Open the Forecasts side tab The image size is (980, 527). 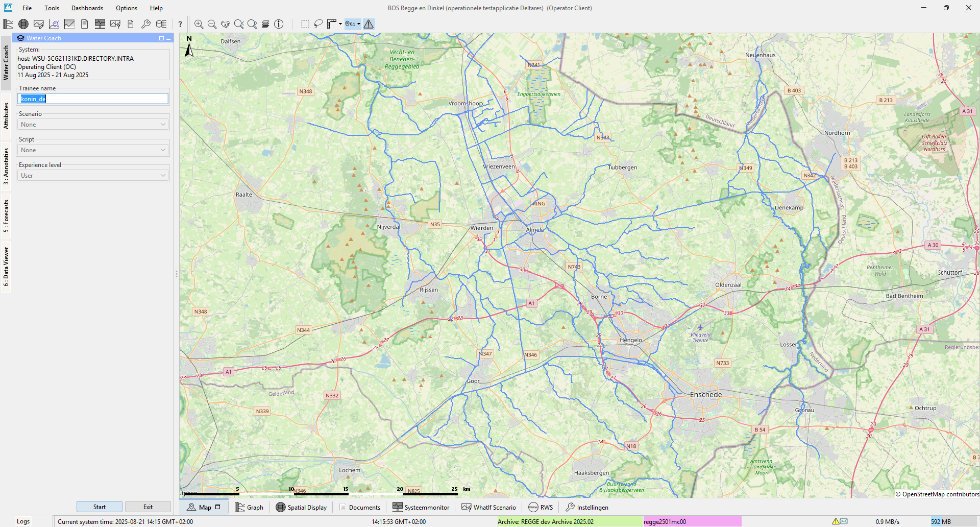(x=6, y=215)
